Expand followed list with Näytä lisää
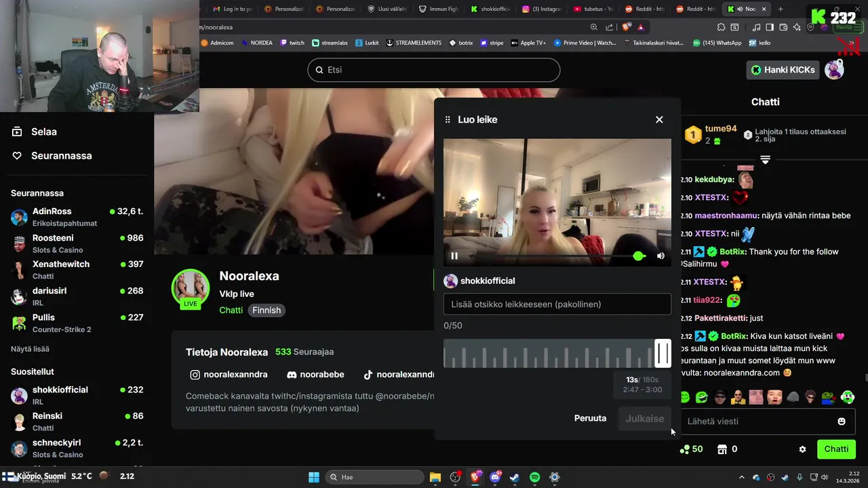Screen dimensions: 868x488 tap(30, 349)
